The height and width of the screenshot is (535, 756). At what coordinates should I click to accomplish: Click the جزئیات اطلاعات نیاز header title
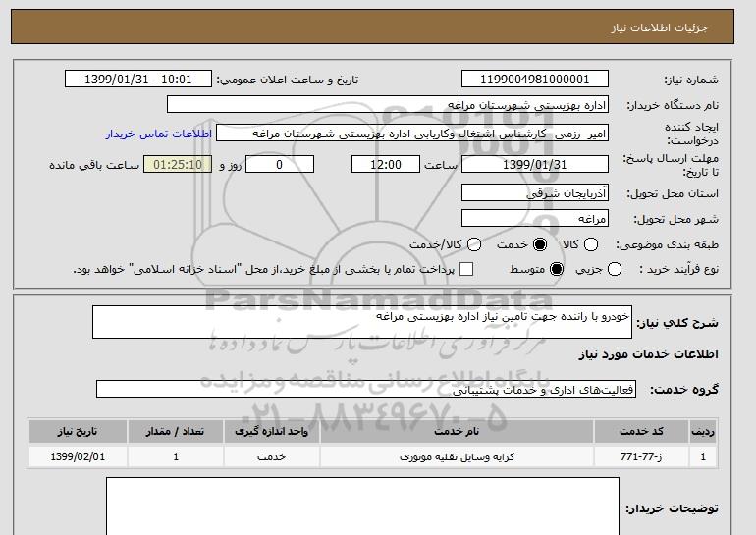(x=659, y=27)
